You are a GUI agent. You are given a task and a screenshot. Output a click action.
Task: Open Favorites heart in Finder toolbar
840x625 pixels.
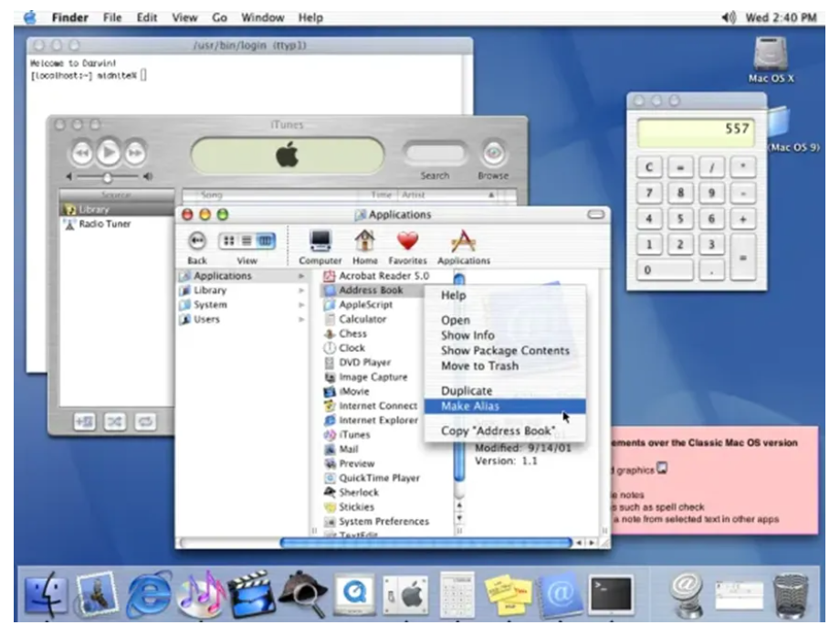[x=408, y=247]
